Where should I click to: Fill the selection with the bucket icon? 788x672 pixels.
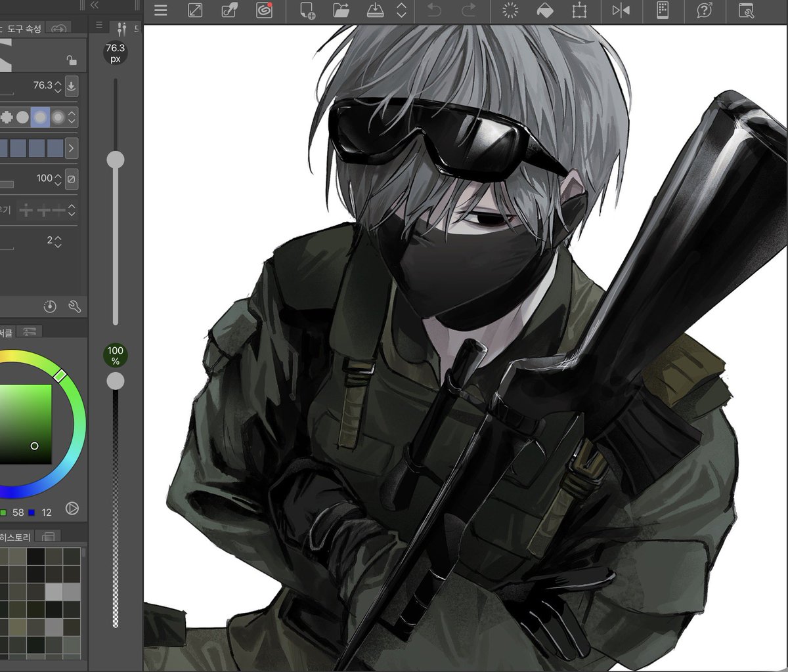click(545, 10)
